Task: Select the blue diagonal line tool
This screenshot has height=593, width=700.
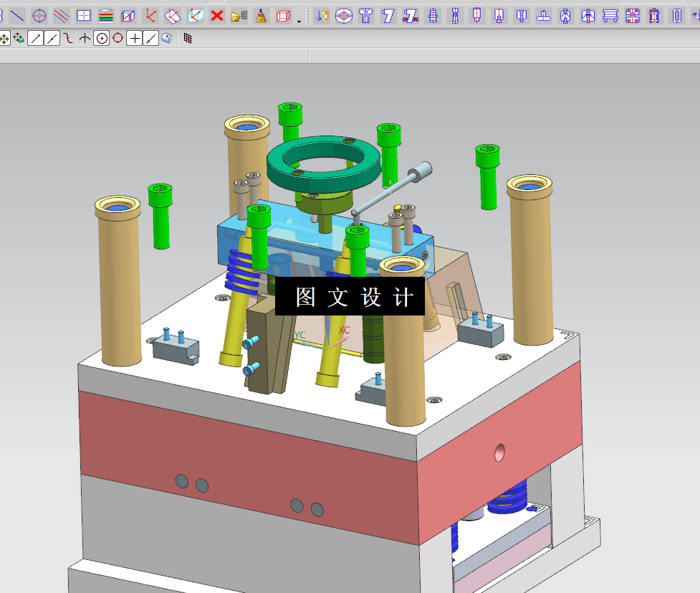Action: [x=17, y=16]
